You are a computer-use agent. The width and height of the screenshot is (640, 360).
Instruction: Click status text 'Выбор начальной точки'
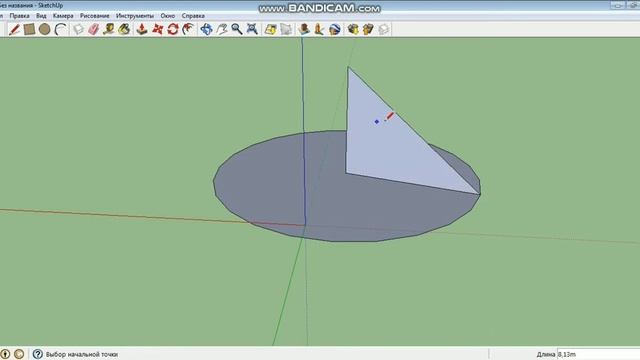[x=82, y=354]
